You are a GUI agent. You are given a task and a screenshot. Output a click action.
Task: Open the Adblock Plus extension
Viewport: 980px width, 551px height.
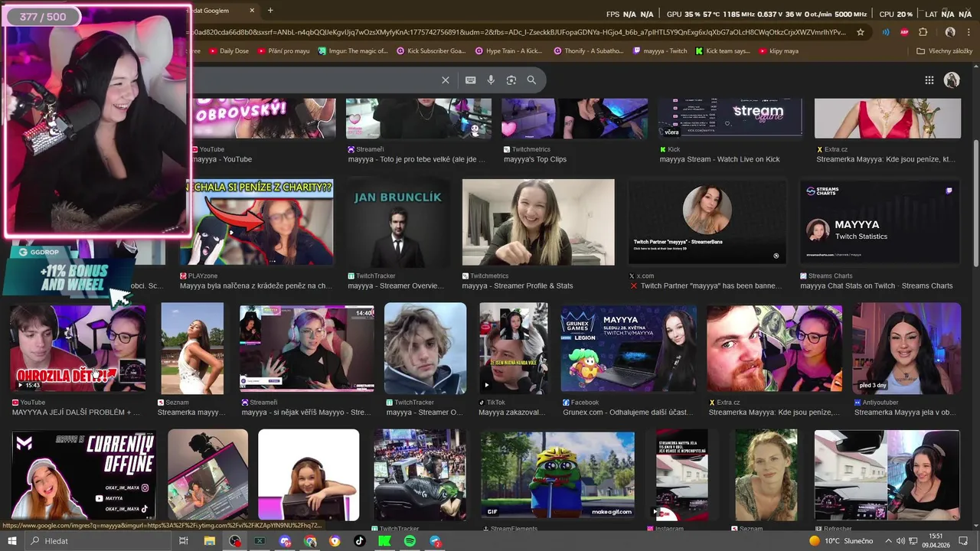tap(905, 32)
